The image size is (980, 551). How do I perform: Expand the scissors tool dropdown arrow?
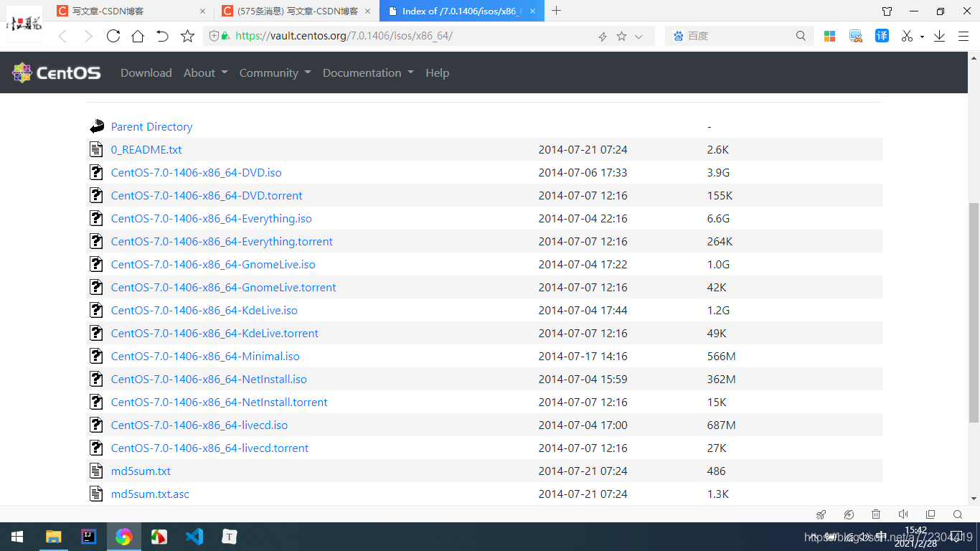[922, 37]
